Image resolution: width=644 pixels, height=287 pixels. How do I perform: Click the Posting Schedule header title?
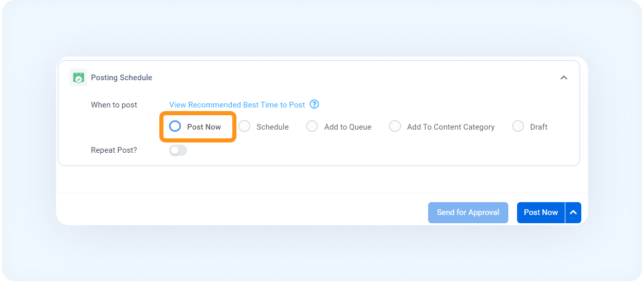coord(121,78)
